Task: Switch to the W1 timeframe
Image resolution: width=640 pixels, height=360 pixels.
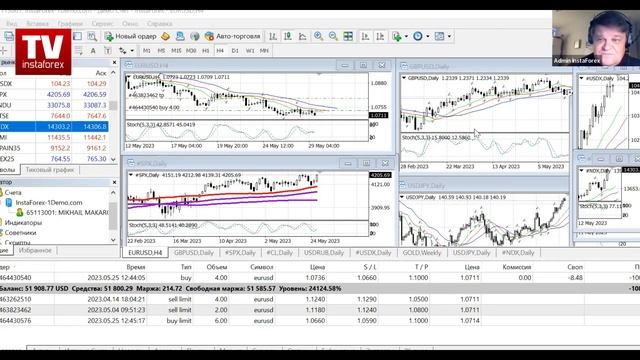Action: pyautogui.click(x=250, y=51)
